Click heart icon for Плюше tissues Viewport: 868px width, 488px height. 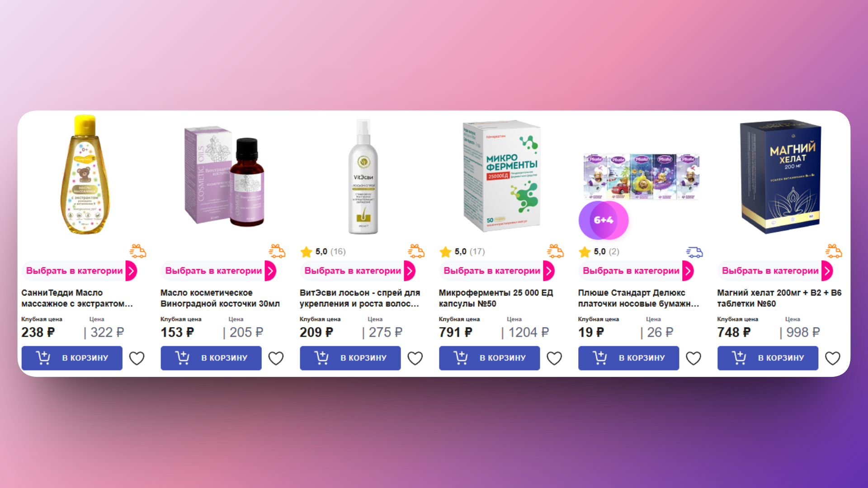coord(693,358)
